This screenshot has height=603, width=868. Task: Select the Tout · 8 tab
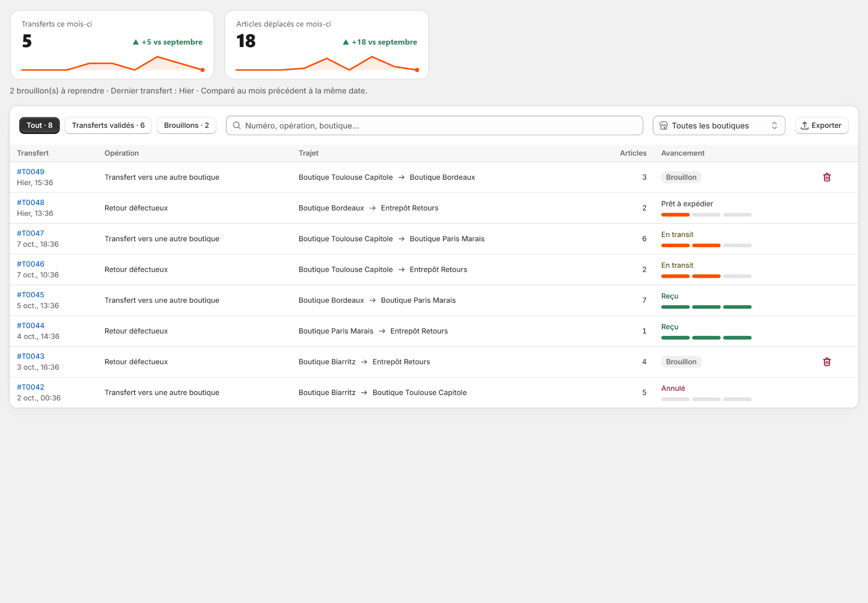click(39, 126)
